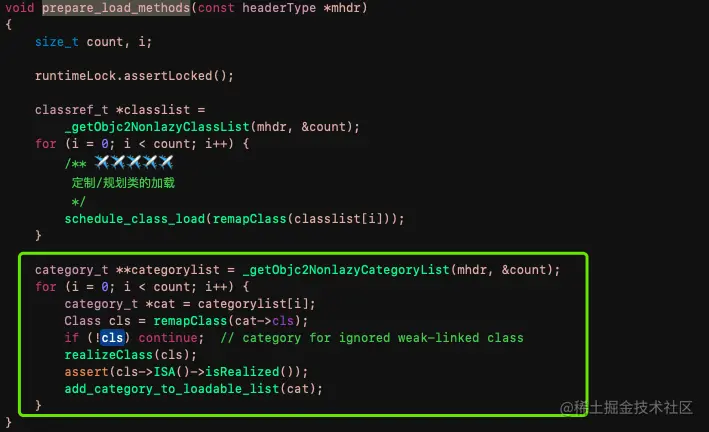Image resolution: width=709 pixels, height=432 pixels.
Task: Click the prepare_load_methods function name
Action: click(x=116, y=8)
